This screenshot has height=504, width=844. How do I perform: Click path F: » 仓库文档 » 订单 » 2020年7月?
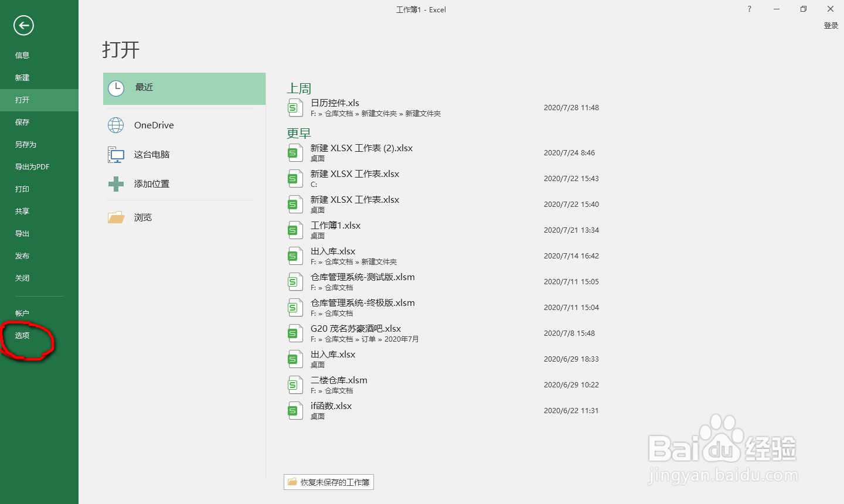[365, 339]
